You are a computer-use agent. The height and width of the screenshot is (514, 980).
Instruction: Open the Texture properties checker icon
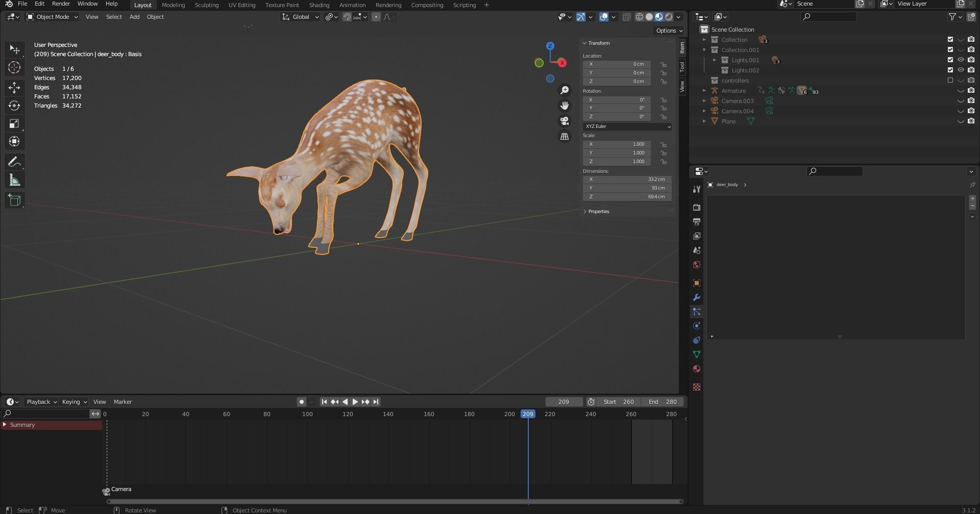(697, 387)
